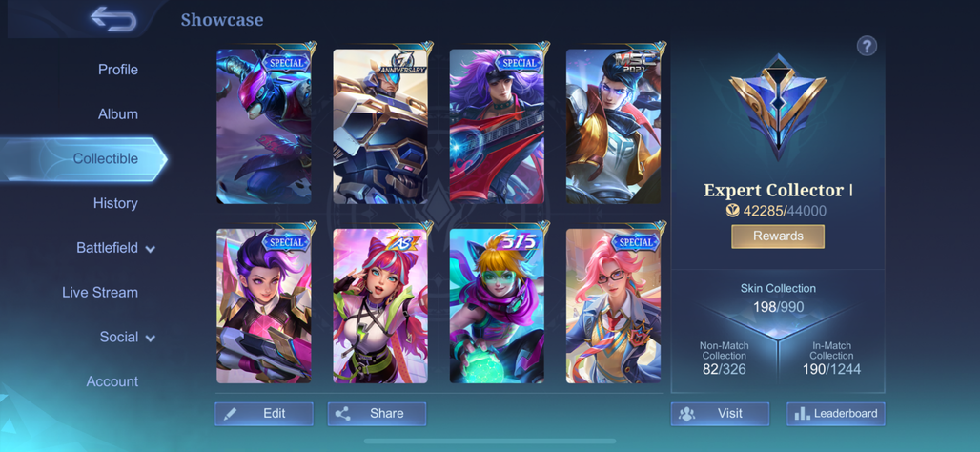Open the Account section
980x452 pixels.
[x=112, y=381]
